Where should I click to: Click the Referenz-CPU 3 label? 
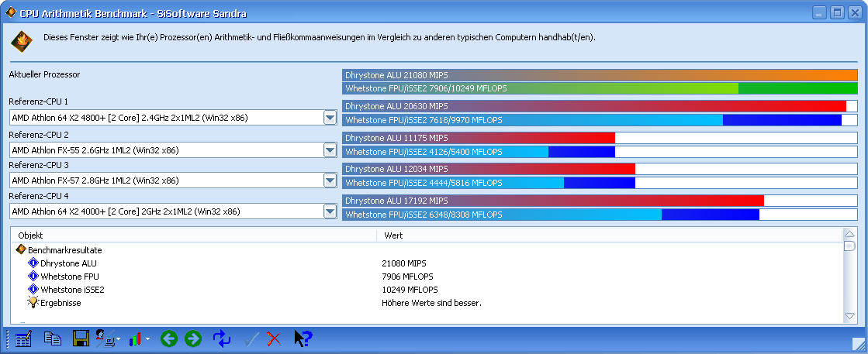[x=39, y=165]
